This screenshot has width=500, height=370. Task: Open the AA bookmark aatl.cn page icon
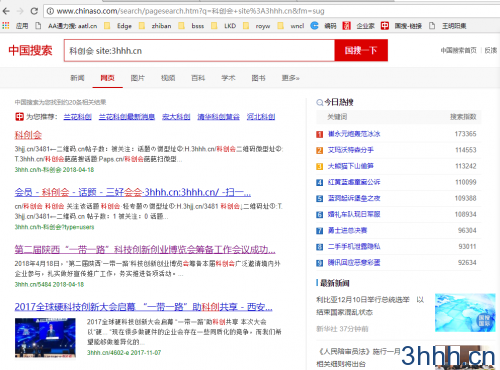(38, 26)
